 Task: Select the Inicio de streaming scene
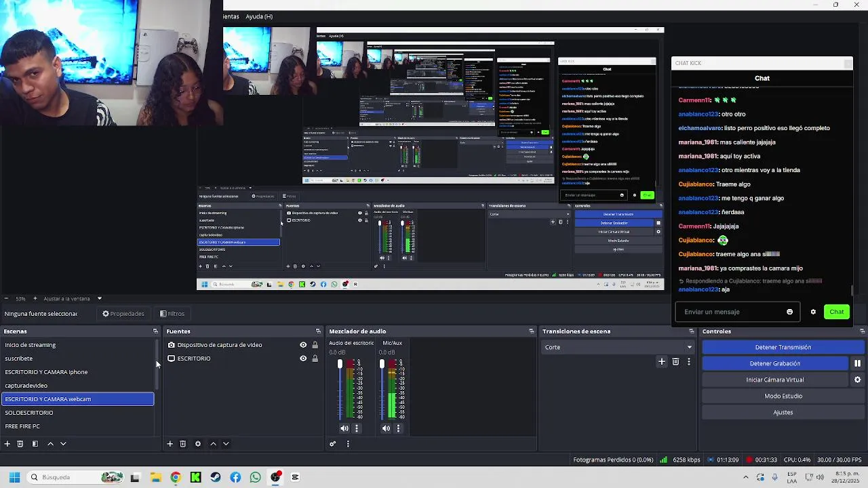[x=77, y=345]
